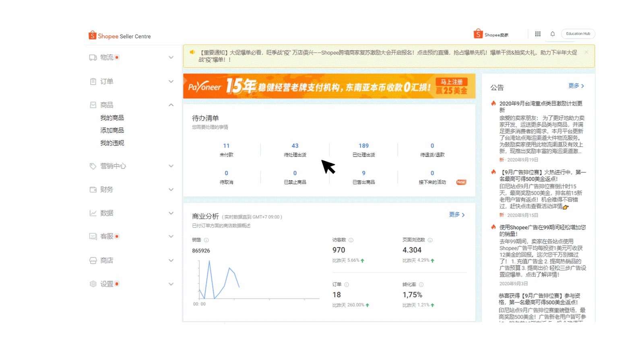
Task: Click the Payoneer promotional banner
Action: (329, 86)
